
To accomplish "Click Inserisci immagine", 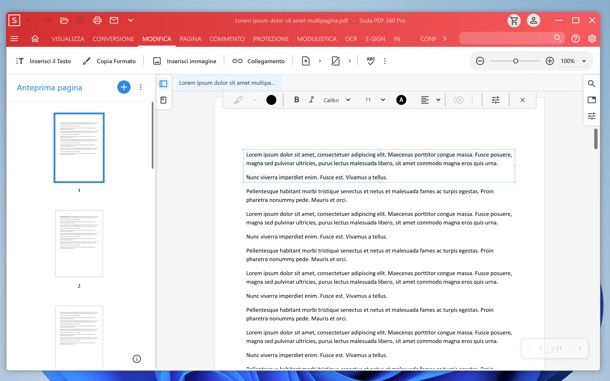I will (184, 61).
